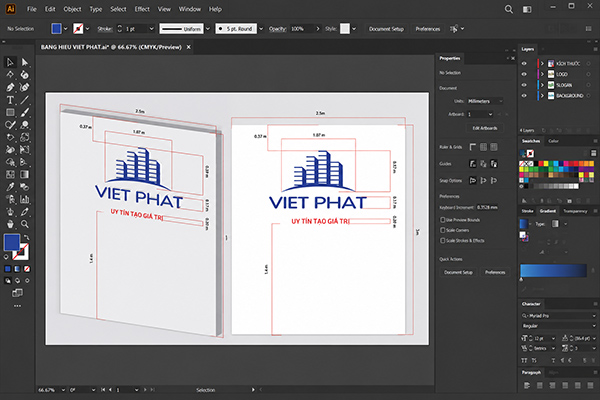This screenshot has height=400, width=600.
Task: Select the Free Transform tool
Action: pyautogui.click(x=24, y=150)
